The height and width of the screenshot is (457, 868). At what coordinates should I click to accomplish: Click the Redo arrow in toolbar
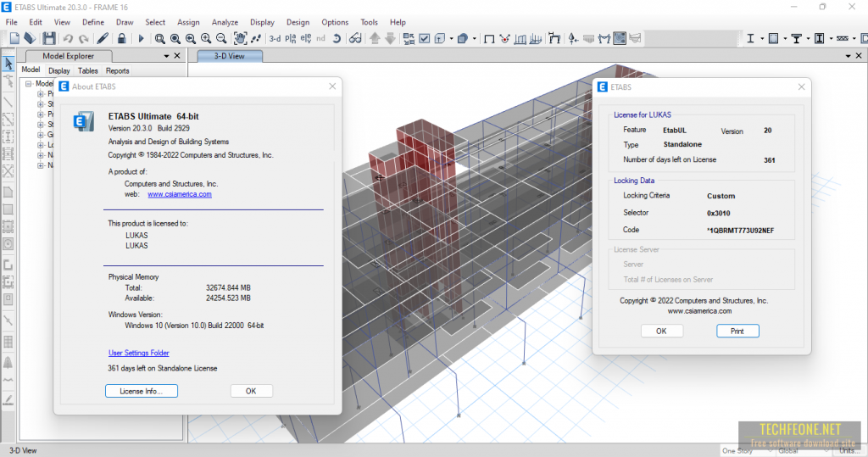84,38
